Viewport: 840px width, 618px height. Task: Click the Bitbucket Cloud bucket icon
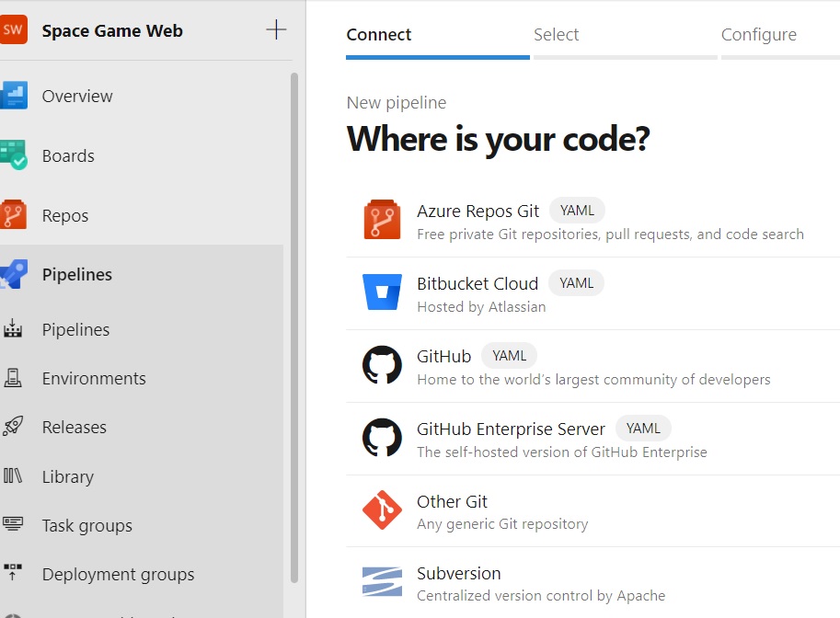(382, 292)
